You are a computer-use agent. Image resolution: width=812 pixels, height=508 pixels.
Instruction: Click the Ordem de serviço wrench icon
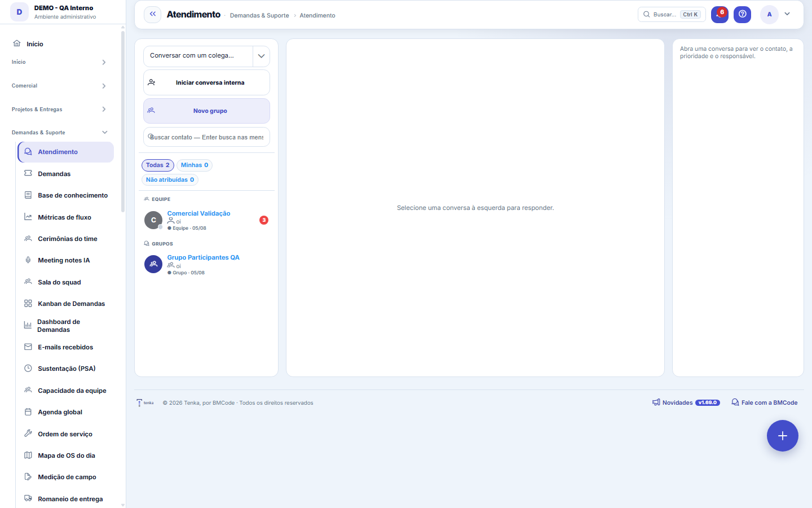coord(28,433)
